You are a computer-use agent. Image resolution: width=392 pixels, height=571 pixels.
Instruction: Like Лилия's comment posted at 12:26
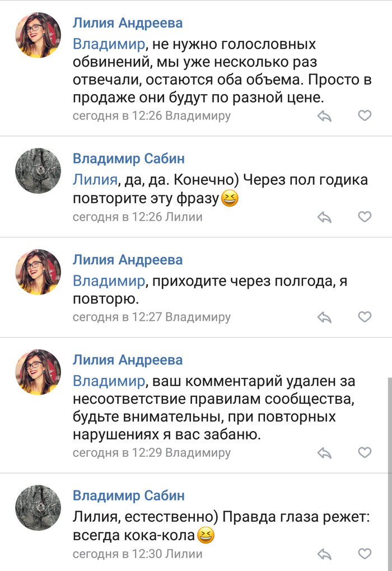365,116
